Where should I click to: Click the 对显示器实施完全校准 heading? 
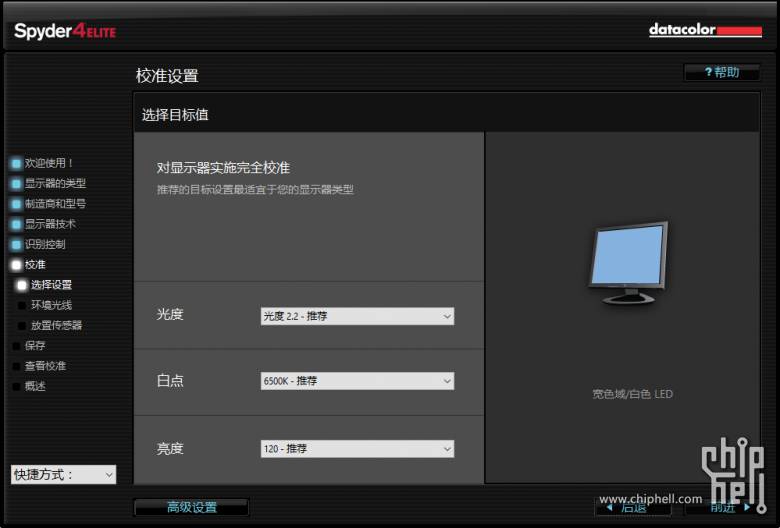click(223, 168)
